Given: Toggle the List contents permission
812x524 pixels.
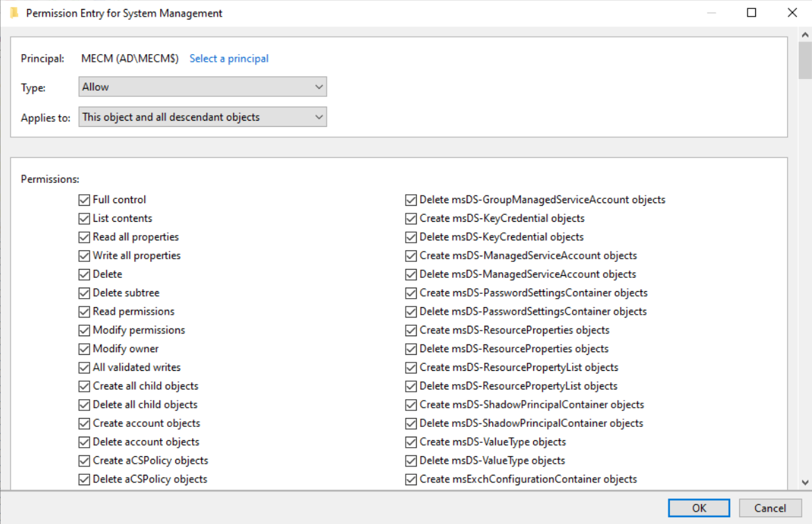Looking at the screenshot, I should pyautogui.click(x=85, y=219).
